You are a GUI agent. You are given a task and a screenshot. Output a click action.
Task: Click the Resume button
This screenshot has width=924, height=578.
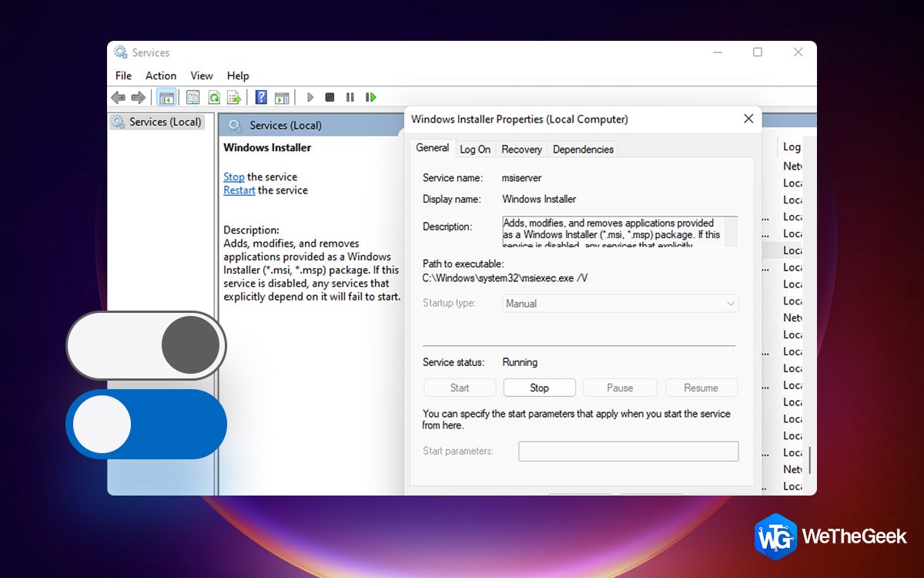click(x=701, y=388)
